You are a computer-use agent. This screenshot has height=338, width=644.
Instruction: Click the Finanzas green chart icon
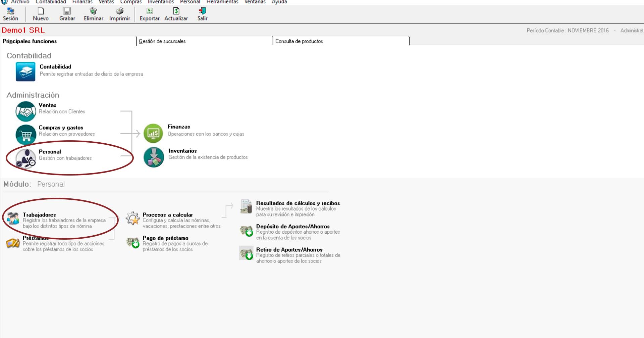click(153, 133)
